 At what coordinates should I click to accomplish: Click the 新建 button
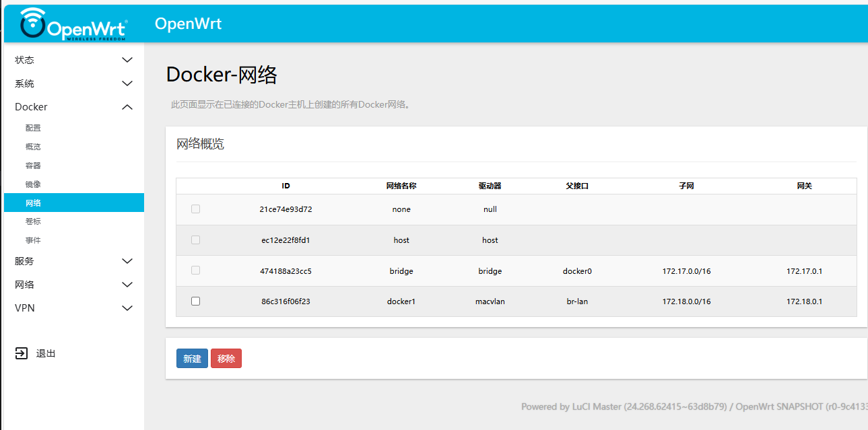click(x=192, y=359)
